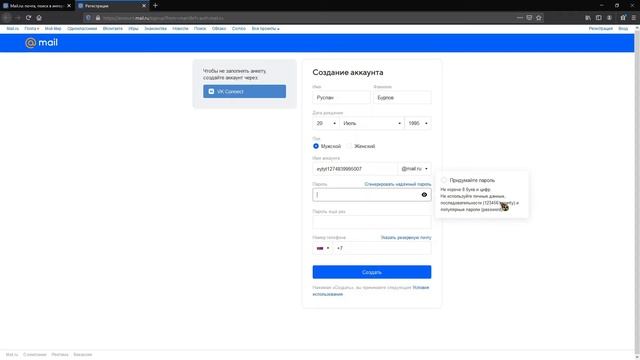This screenshot has height=360, width=640.
Task: Click the account name input field
Action: coord(355,169)
